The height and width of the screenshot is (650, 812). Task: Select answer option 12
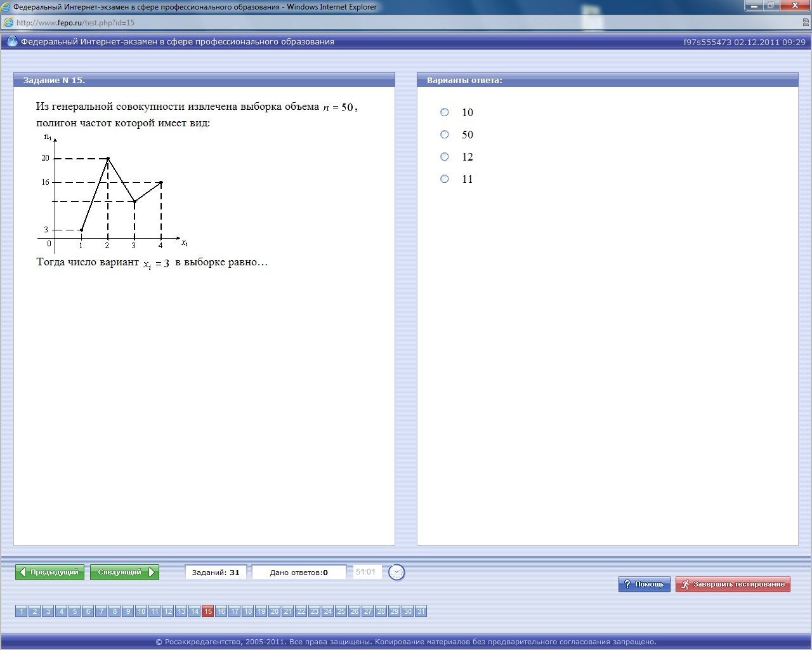pos(445,157)
